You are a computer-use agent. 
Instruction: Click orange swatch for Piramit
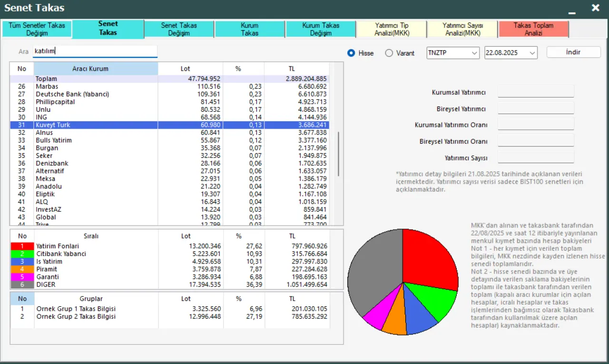(x=22, y=269)
